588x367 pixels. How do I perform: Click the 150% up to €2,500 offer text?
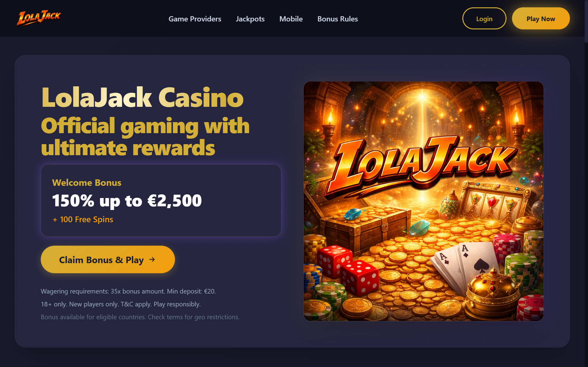pos(127,201)
